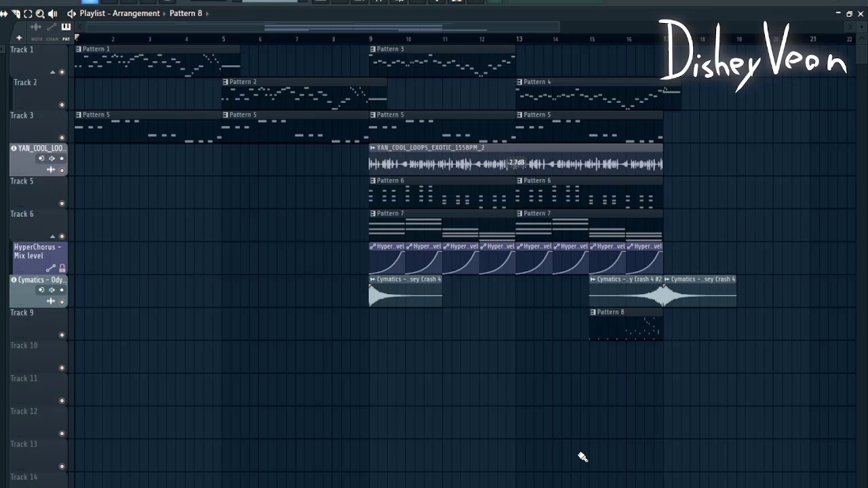Click waveform icon on YAN_COOL_LOOPS track
Viewport: 868px width, 488px height.
point(51,169)
